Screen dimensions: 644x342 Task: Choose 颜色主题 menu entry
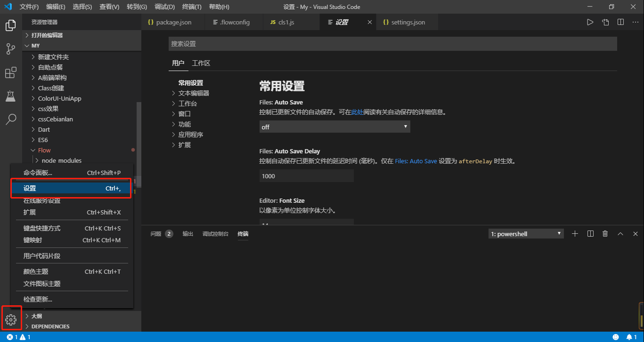point(72,271)
